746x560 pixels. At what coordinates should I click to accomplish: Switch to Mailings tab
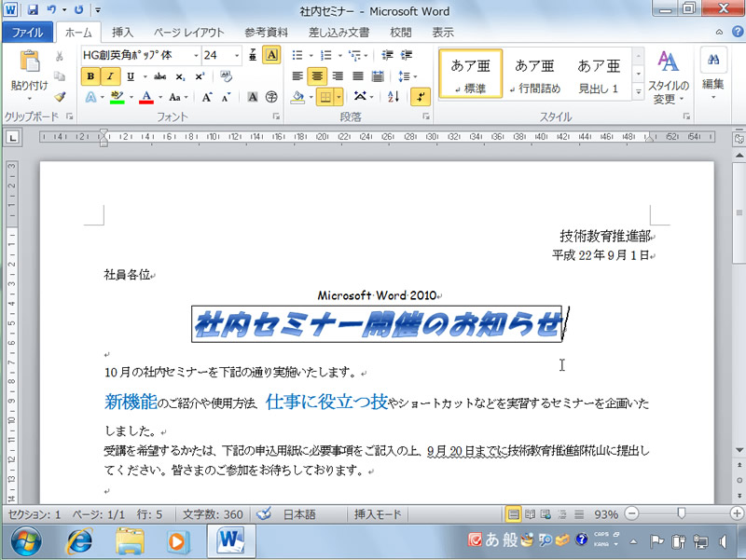[338, 33]
